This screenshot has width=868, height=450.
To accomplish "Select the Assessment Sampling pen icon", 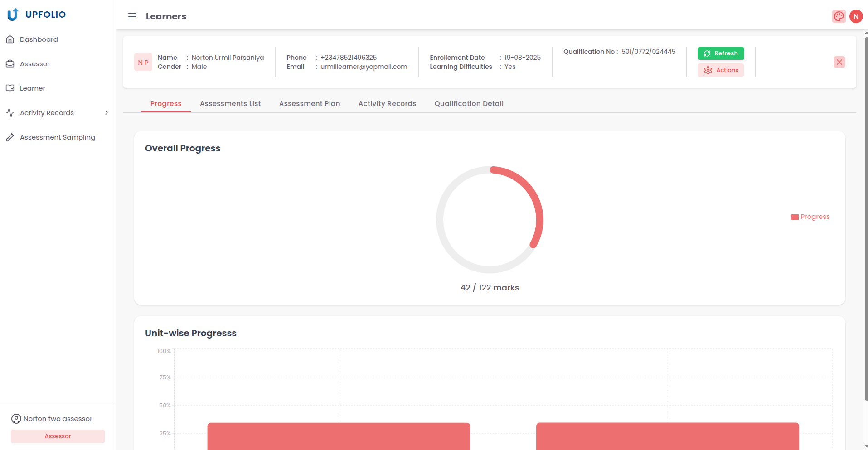I will [10, 137].
